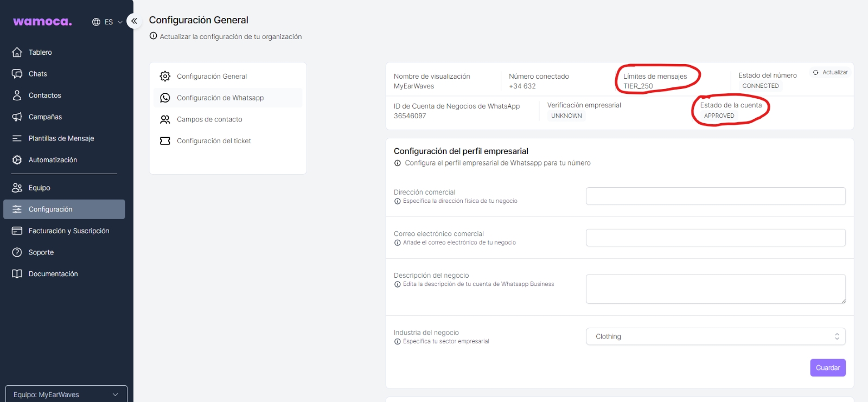Click the Dirección comercial input field
This screenshot has width=868, height=402.
[715, 196]
